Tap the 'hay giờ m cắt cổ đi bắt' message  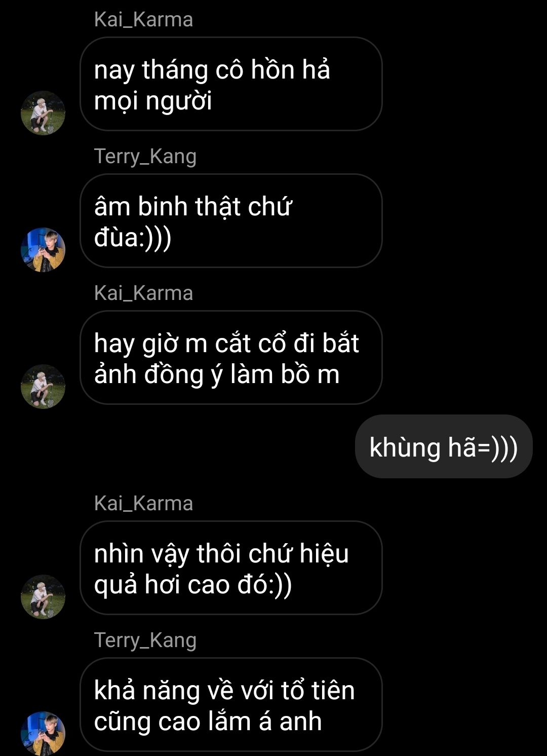pos(231,358)
